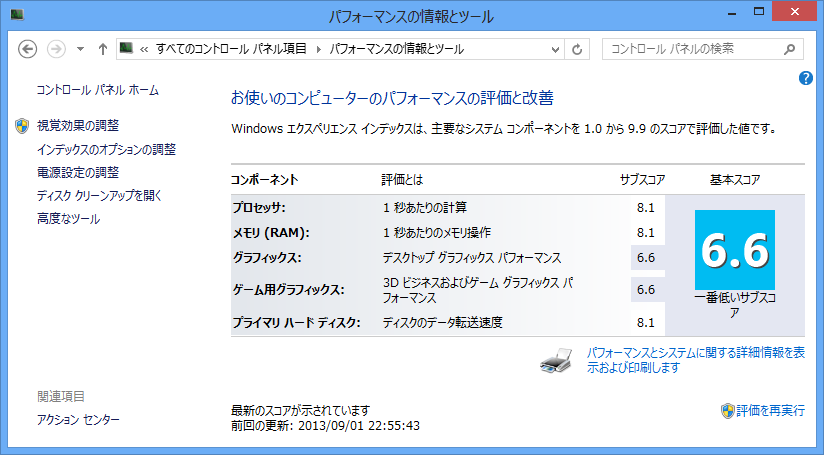824x455 pixels.
Task: Refresh the page with the refresh button
Action: coord(577,49)
